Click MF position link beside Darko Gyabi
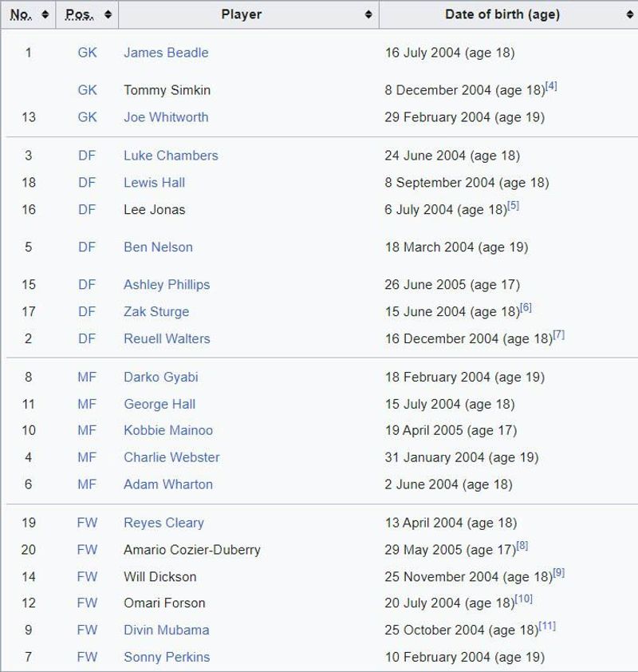The width and height of the screenshot is (638, 672). pos(87,378)
